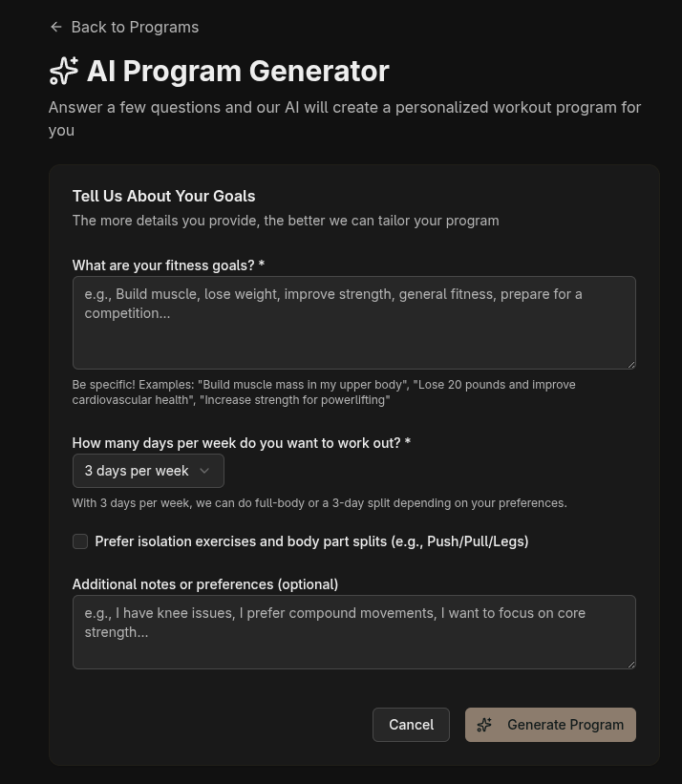Viewport: 682px width, 784px height.
Task: Click the sparkles icon beside AI Program Generator
Action: click(63, 71)
